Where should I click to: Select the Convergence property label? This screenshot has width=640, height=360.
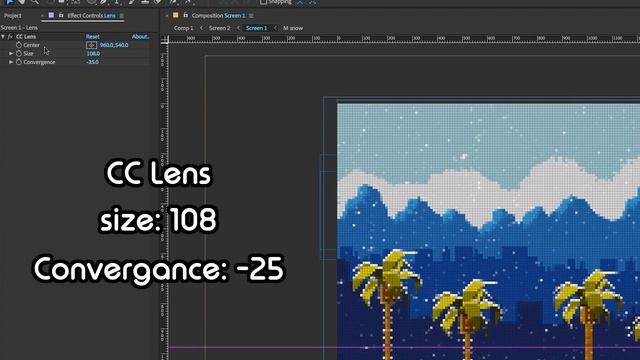click(x=39, y=62)
